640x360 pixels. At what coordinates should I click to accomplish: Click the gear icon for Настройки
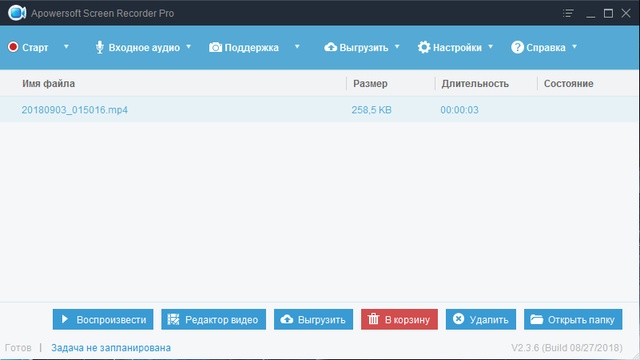424,47
